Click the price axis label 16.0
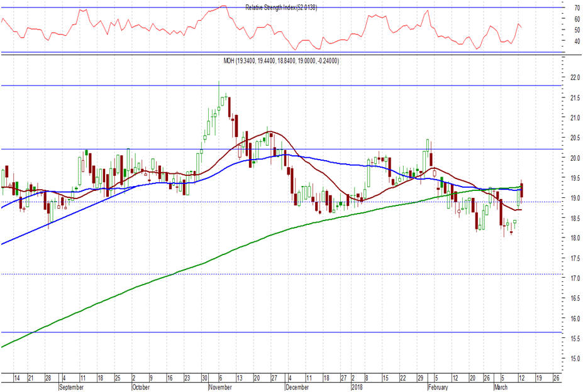The image size is (583, 392). [x=575, y=318]
